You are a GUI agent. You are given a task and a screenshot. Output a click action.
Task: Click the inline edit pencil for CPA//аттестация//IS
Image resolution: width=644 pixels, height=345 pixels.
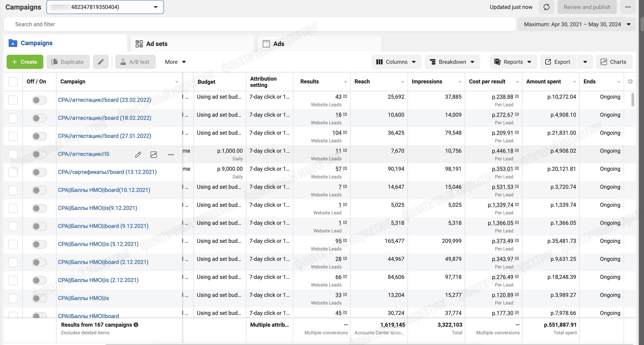point(138,154)
